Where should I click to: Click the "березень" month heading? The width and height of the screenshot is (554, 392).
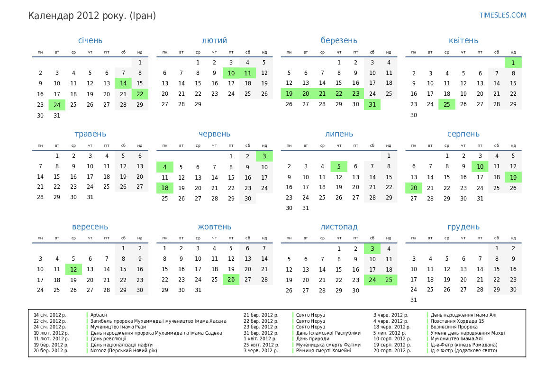pos(339,41)
